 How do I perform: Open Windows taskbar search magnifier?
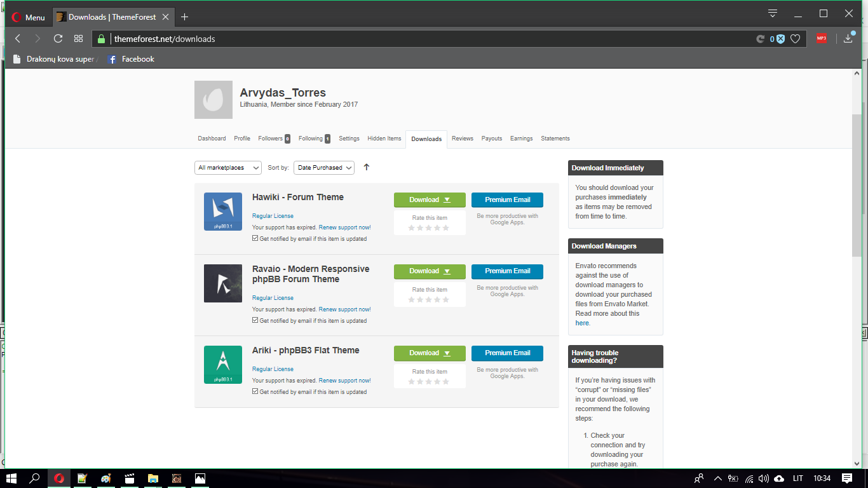pyautogui.click(x=35, y=478)
